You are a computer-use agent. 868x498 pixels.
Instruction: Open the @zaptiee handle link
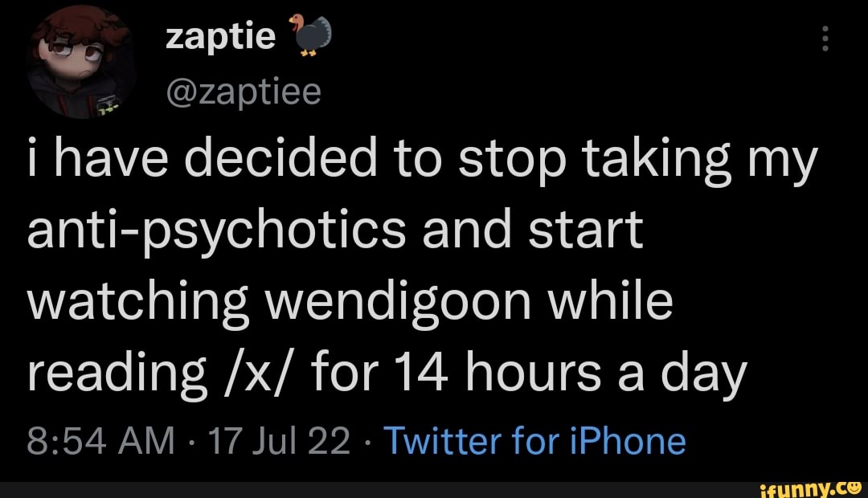(x=243, y=95)
